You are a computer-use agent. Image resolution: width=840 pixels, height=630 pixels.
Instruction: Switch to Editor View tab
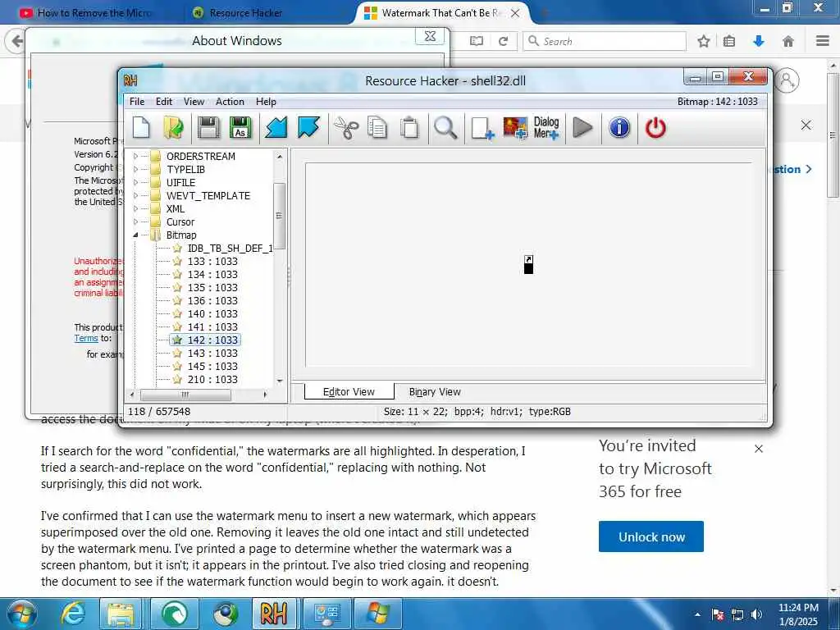click(349, 392)
